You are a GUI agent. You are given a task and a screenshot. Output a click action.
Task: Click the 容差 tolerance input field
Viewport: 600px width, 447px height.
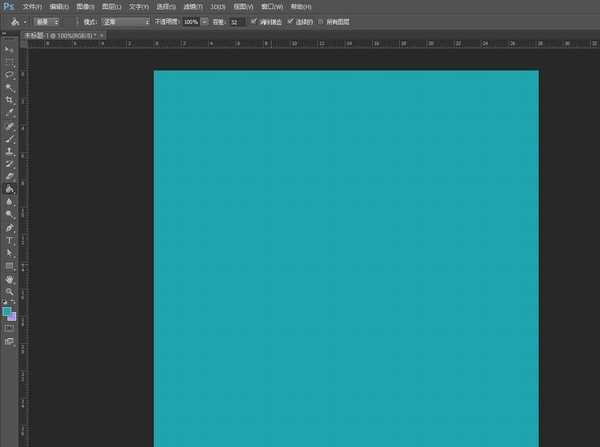236,20
